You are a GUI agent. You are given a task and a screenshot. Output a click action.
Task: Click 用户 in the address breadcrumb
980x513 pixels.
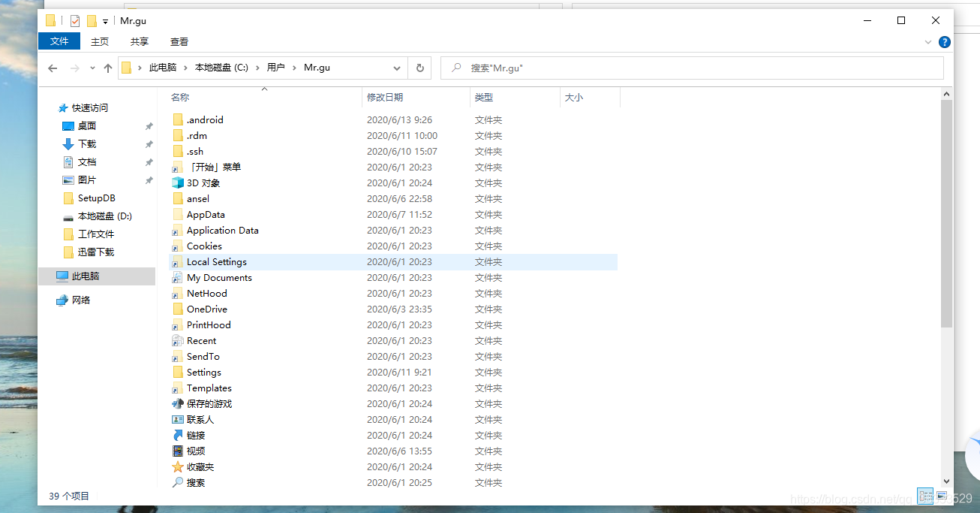pyautogui.click(x=275, y=68)
